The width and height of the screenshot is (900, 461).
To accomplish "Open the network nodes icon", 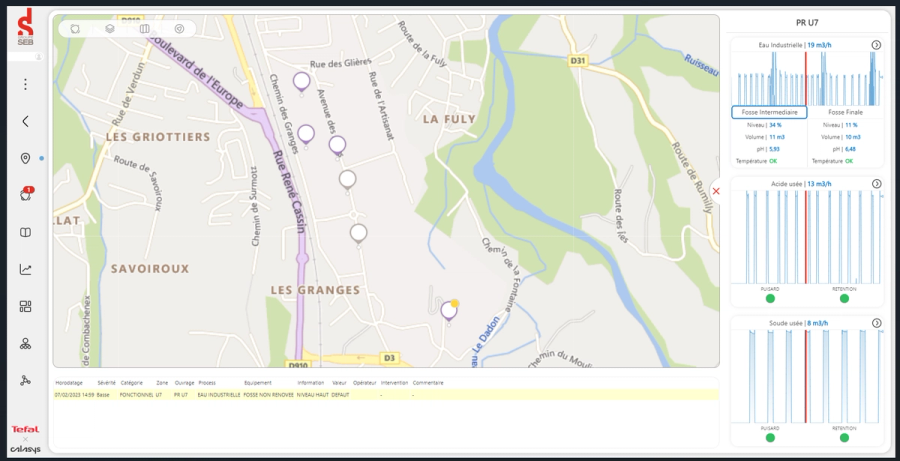I will [x=25, y=381].
